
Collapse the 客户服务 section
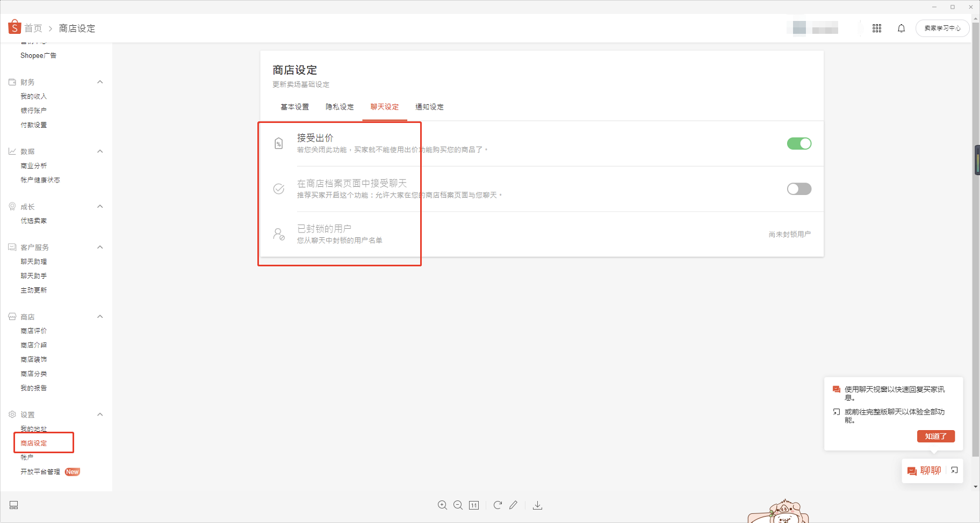(x=100, y=247)
